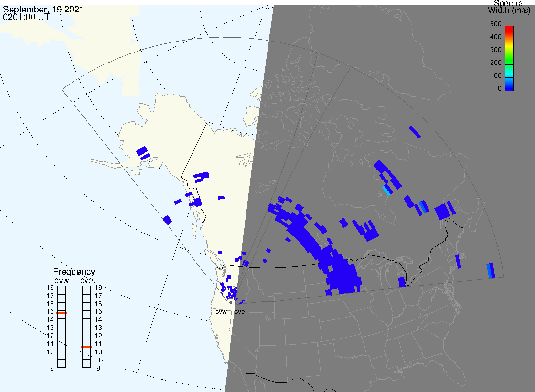This screenshot has height=392, width=535.
Task: Click the "Spectral Width (m/s)" legend title
Action: click(x=509, y=7)
